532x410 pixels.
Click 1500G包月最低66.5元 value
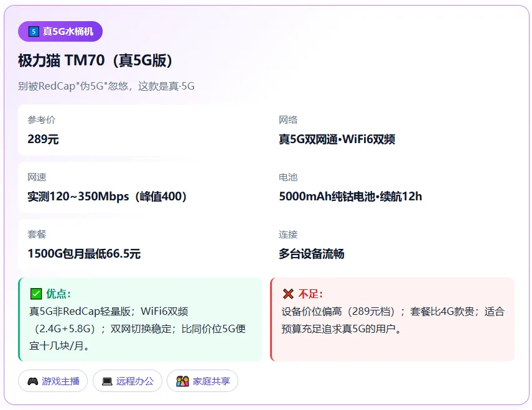[x=84, y=254]
